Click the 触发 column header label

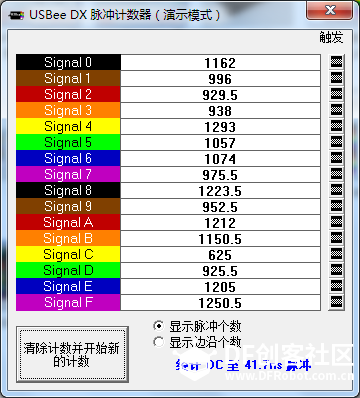pyautogui.click(x=331, y=37)
